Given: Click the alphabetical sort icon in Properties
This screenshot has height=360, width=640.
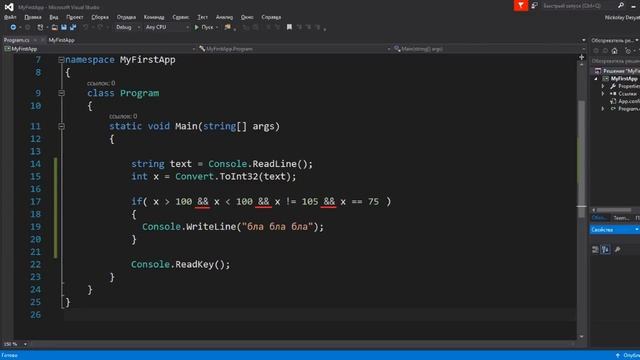Looking at the screenshot, I should 606,249.
